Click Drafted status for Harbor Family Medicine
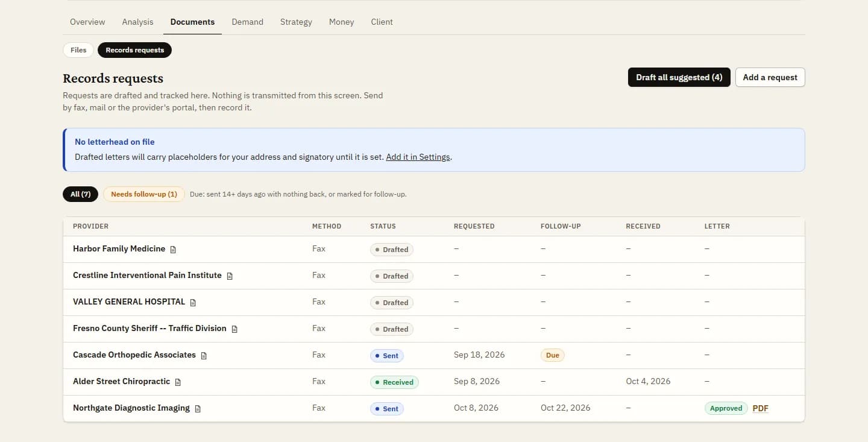Viewport: 868px width, 442px height. [391, 249]
